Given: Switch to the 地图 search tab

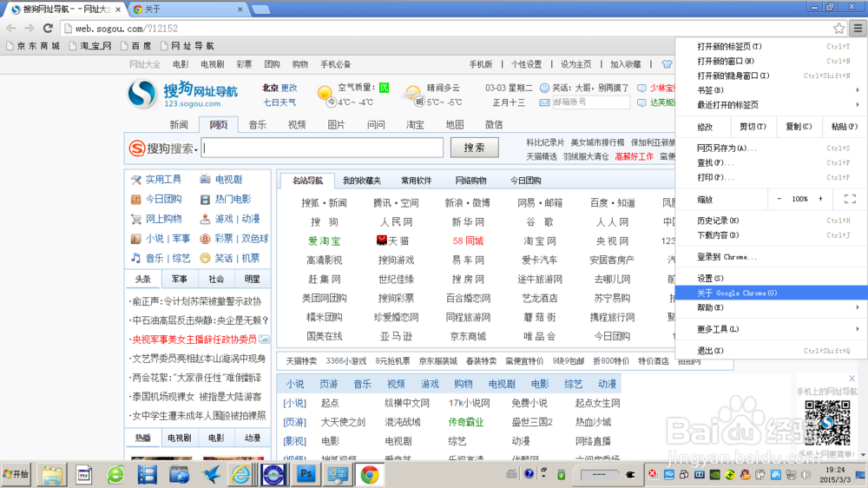Looking at the screenshot, I should click(x=455, y=125).
